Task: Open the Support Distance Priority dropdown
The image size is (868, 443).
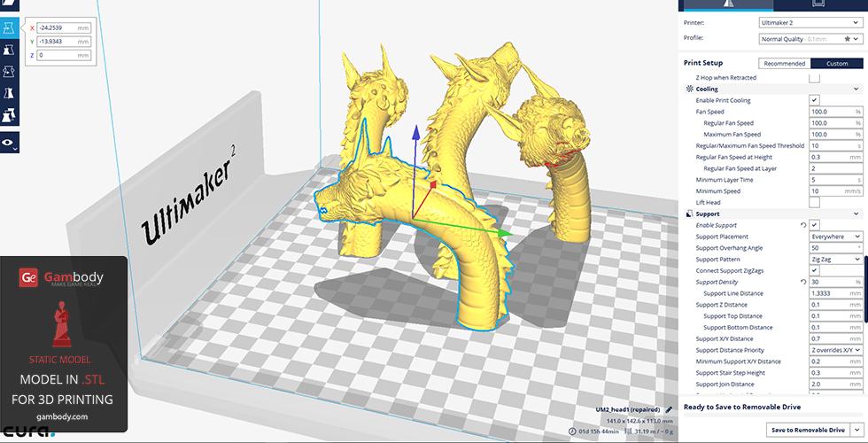Action: pos(835,350)
